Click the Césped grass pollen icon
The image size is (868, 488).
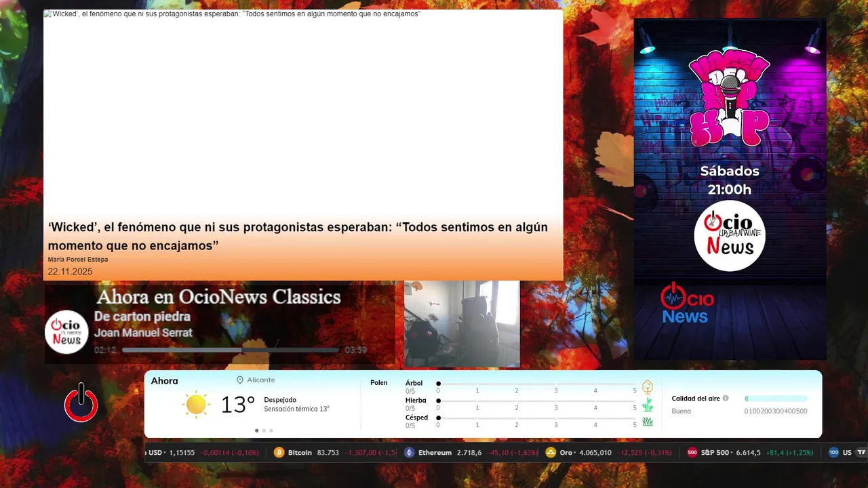648,422
